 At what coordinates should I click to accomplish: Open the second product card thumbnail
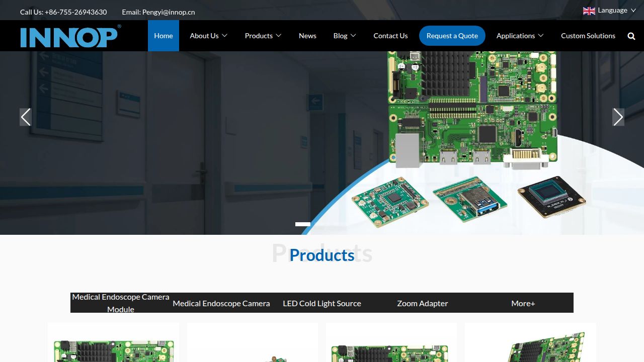coord(253,342)
